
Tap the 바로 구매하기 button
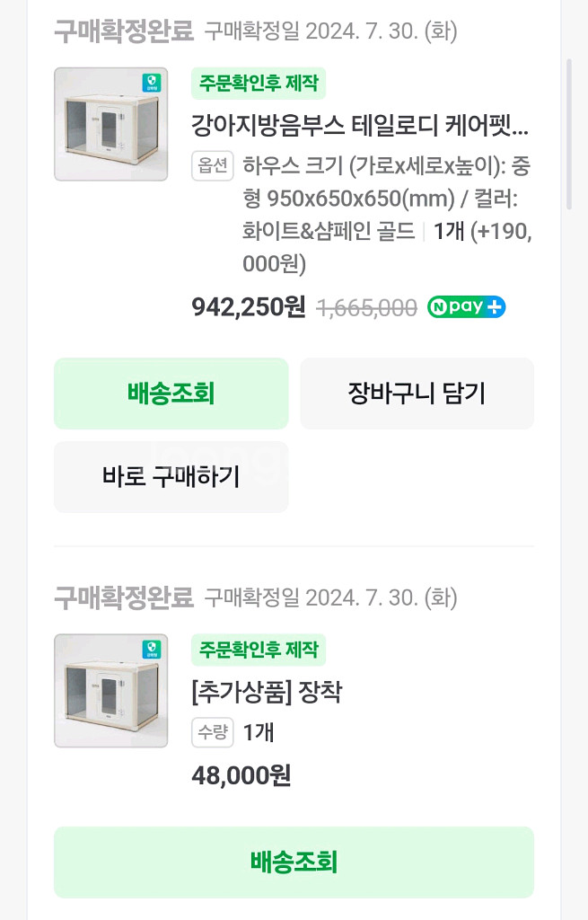point(171,476)
